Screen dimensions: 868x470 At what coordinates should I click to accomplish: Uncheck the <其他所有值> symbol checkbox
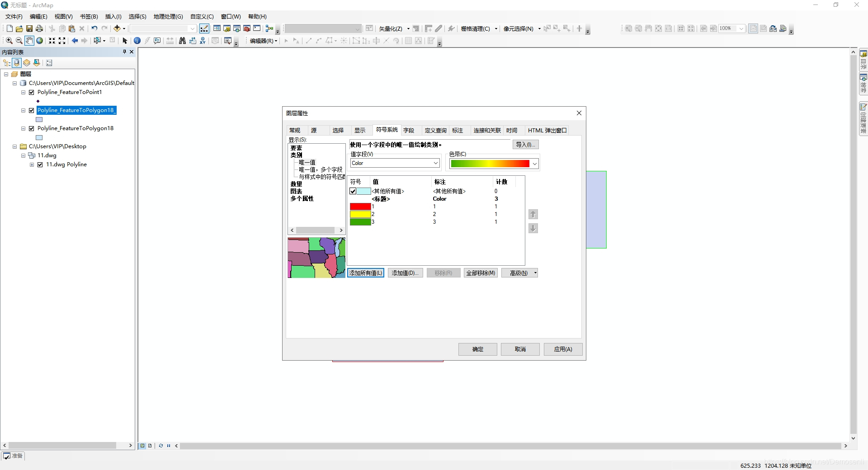[353, 191]
